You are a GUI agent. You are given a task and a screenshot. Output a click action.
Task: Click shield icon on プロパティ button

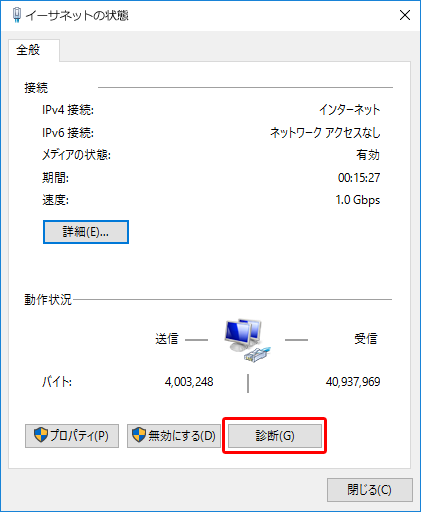click(x=41, y=435)
